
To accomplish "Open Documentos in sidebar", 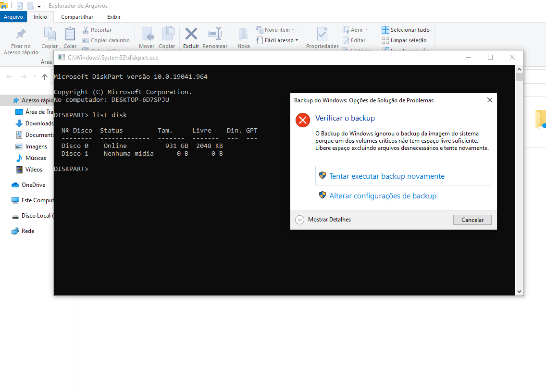I will (35, 135).
